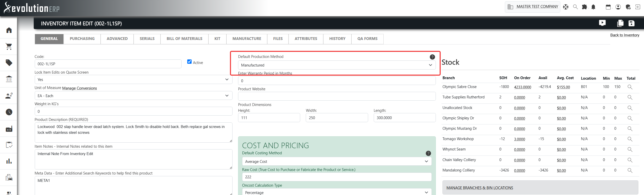
Task: Click On Order 3.0000 for Tomago Workshop
Action: click(520, 139)
